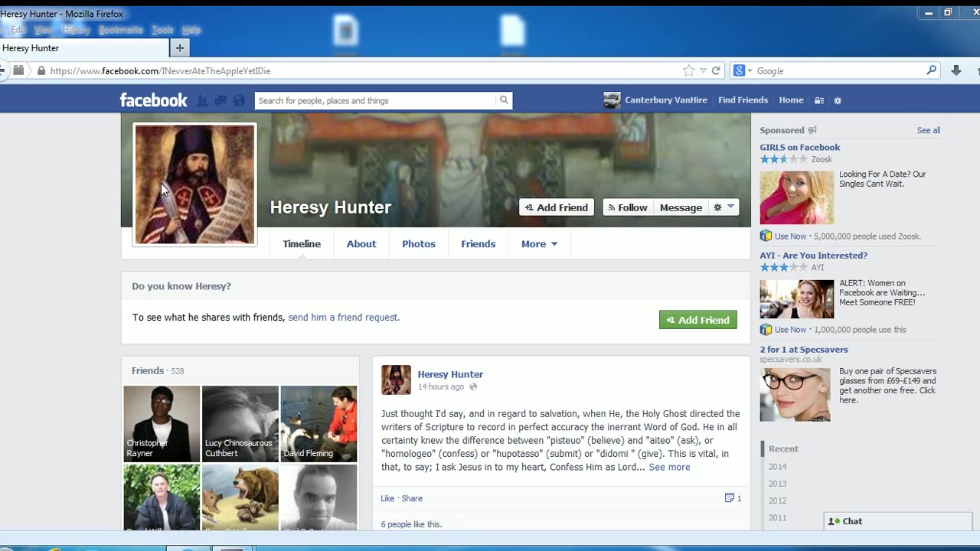Open AYI - Are You Interested ad
This screenshot has height=551, width=980.
813,256
